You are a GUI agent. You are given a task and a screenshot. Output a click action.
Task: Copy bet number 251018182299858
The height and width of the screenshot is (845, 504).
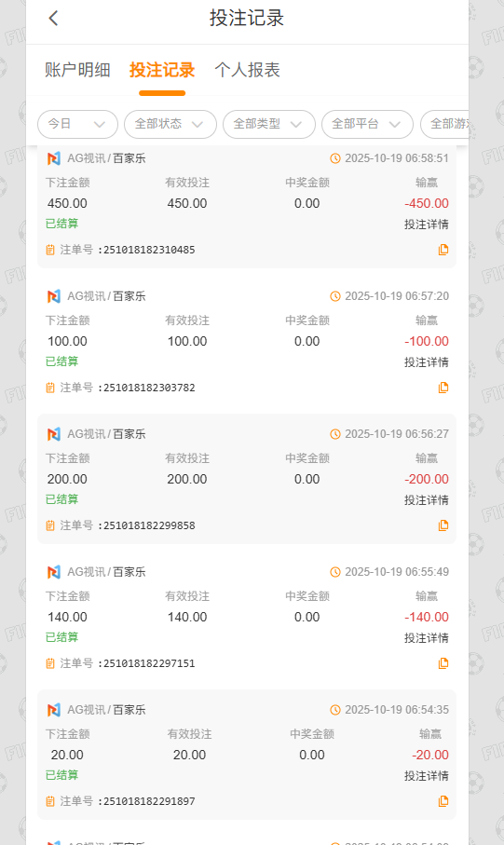tap(443, 525)
